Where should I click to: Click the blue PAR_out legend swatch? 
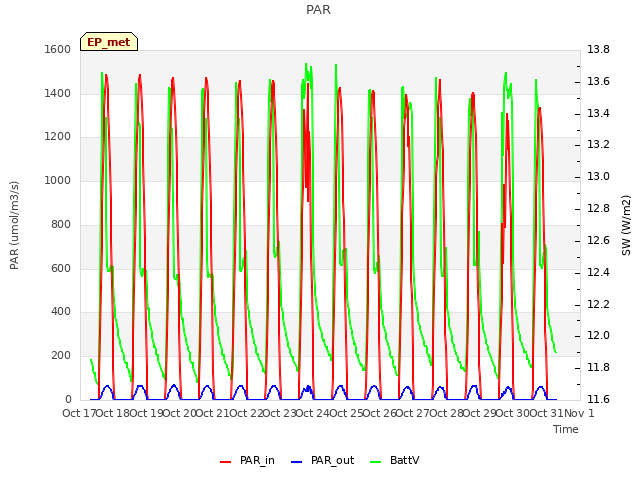coord(296,462)
